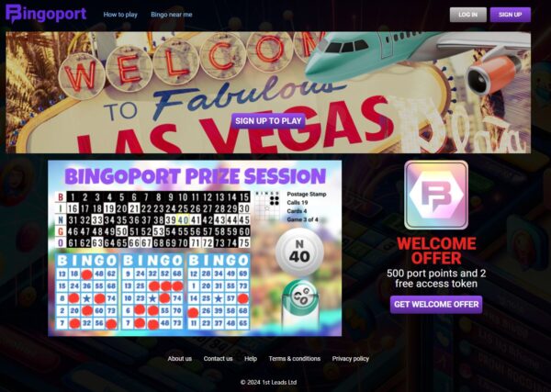
Task: Click the airplane graphic in the banner
Action: pyautogui.click(x=416, y=60)
